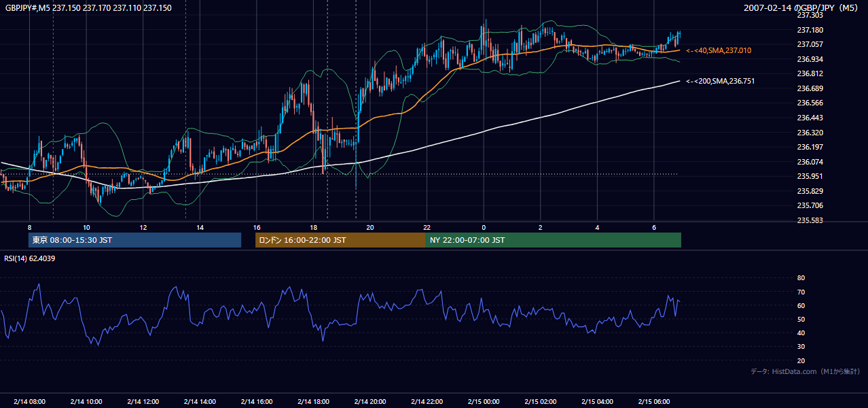The height and width of the screenshot is (408, 868).
Task: Click the 200 SMA label 236.751
Action: click(x=720, y=81)
